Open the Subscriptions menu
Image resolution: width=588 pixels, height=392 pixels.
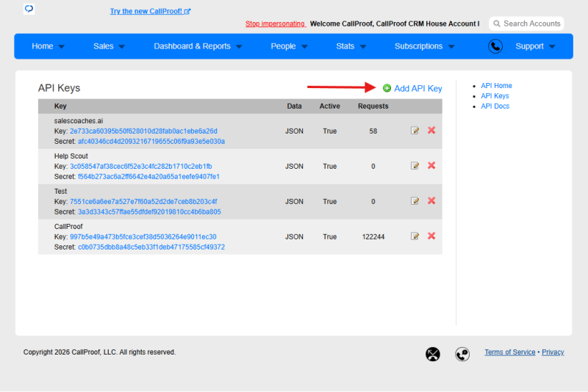(418, 46)
